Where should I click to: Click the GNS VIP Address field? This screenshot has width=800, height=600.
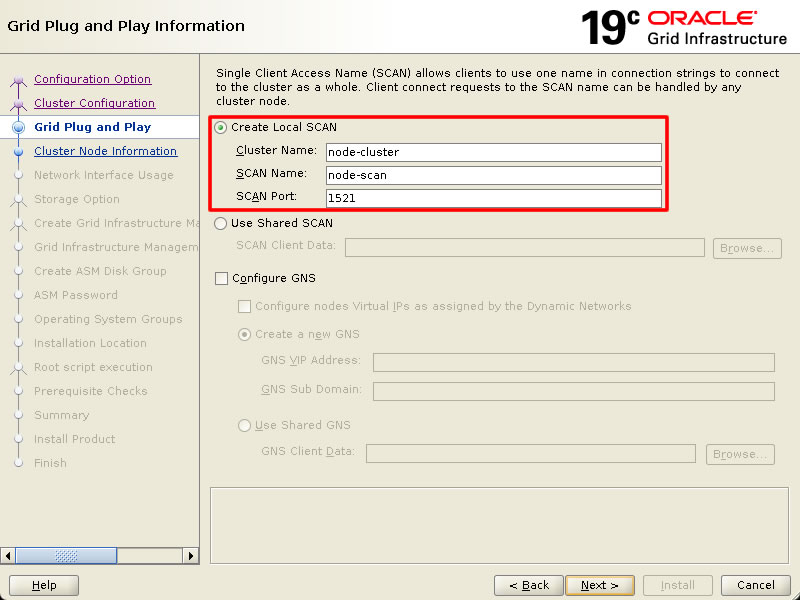pyautogui.click(x=573, y=363)
